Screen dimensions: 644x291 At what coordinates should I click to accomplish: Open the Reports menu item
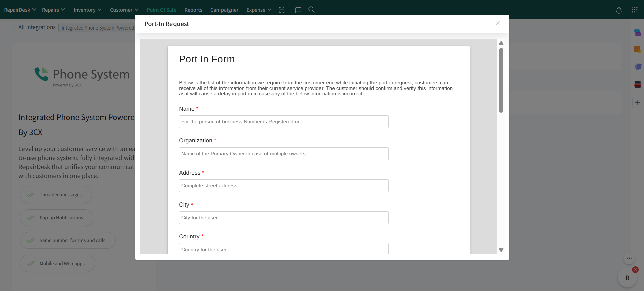193,10
